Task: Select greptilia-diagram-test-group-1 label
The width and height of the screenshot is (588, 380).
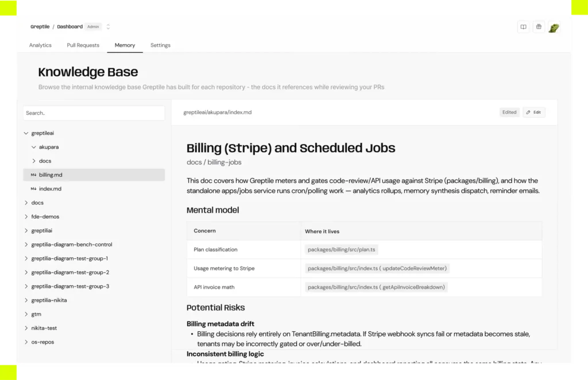Action: [69, 258]
